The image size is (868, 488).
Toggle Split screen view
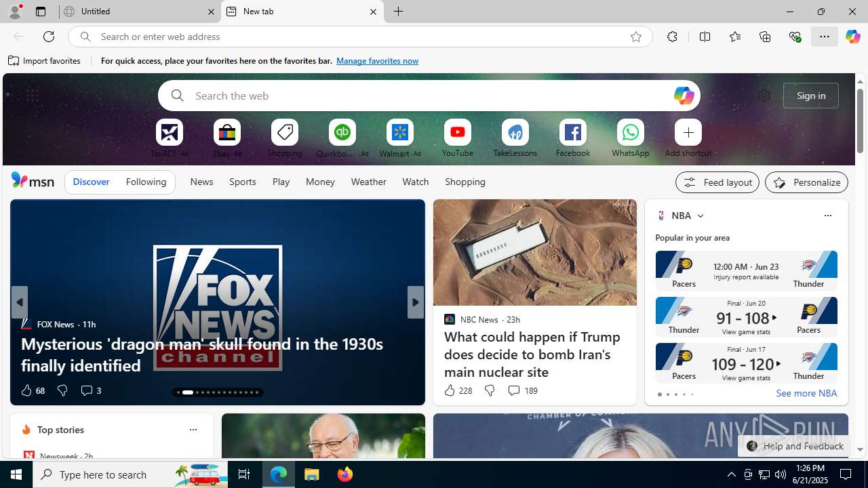click(x=705, y=37)
